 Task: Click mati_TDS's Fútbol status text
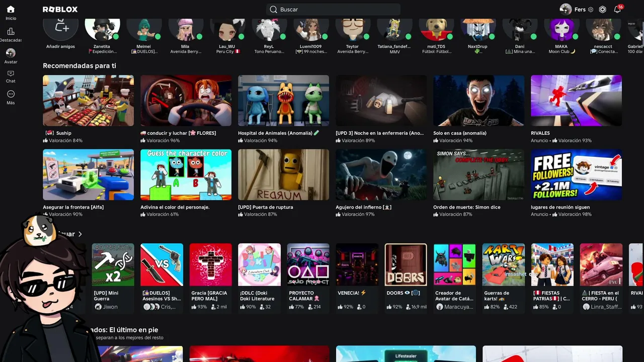(436, 52)
